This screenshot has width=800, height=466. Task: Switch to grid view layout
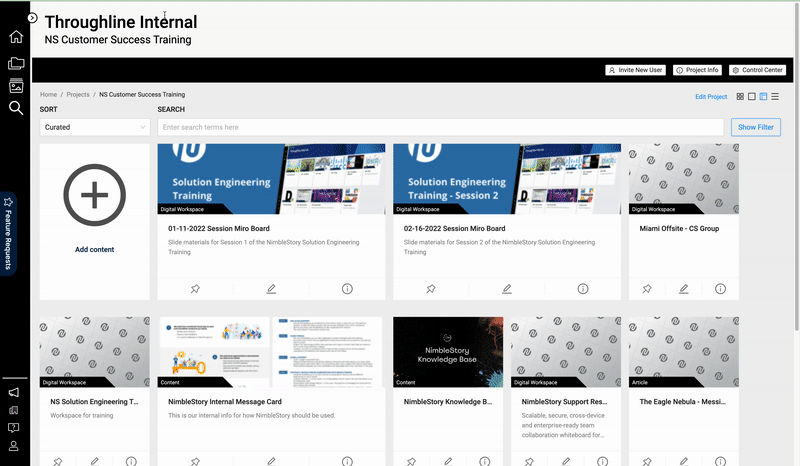[740, 97]
